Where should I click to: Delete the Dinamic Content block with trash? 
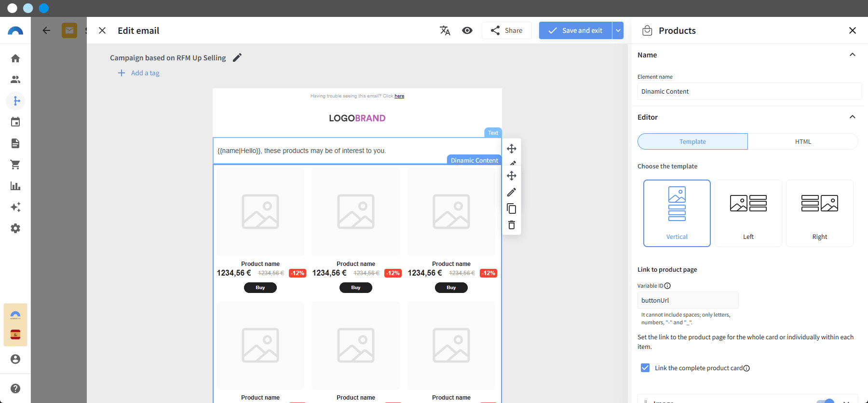[512, 225]
